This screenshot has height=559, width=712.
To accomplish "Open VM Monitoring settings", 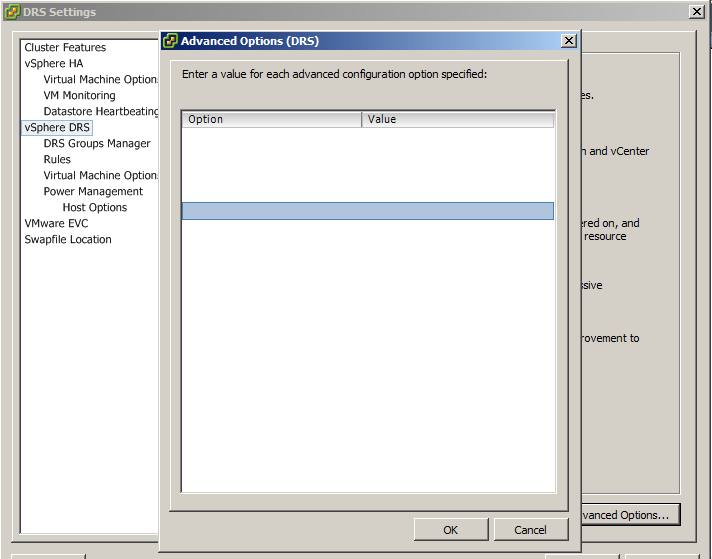I will pyautogui.click(x=79, y=95).
